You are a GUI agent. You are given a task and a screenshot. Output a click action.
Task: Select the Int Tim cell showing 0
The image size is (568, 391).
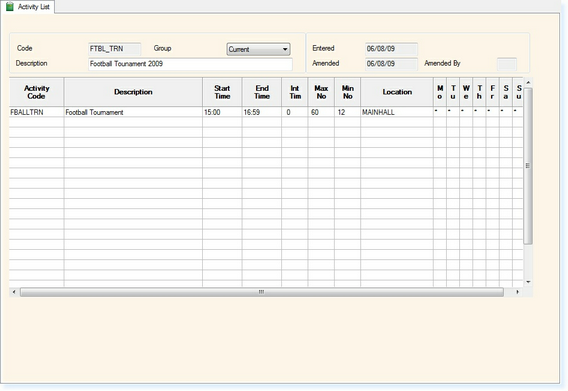pos(295,112)
